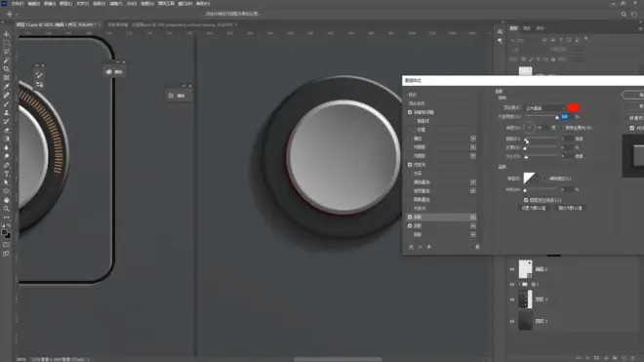Toggle the Bevel and Emboss checkbox

tap(410, 112)
